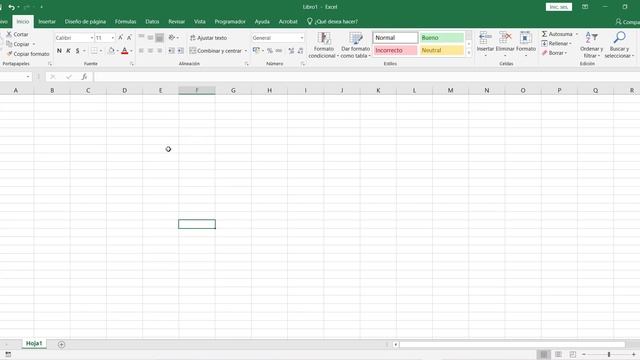Decrease font size with the small A
640x360 pixels.
pyautogui.click(x=129, y=38)
